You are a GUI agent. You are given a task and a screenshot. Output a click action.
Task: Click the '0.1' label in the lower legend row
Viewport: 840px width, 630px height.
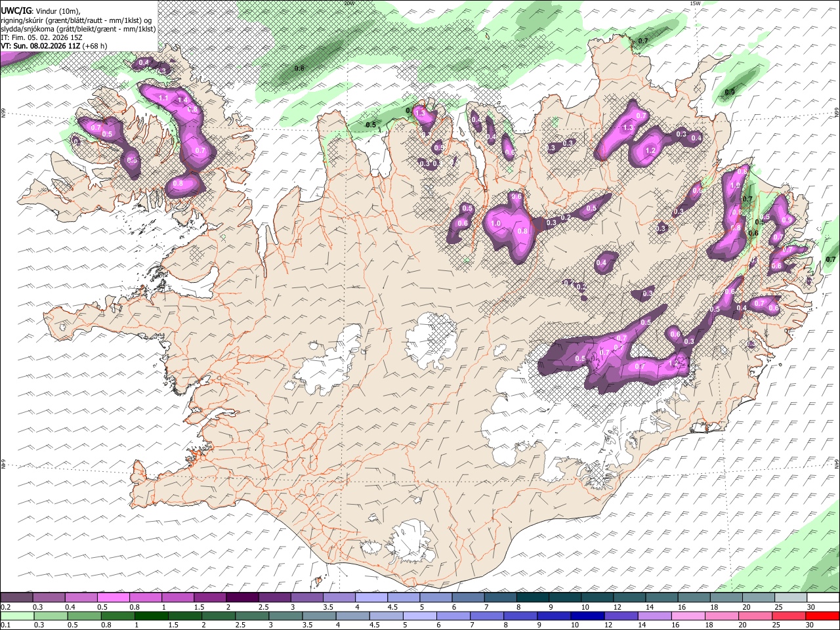coord(6,625)
